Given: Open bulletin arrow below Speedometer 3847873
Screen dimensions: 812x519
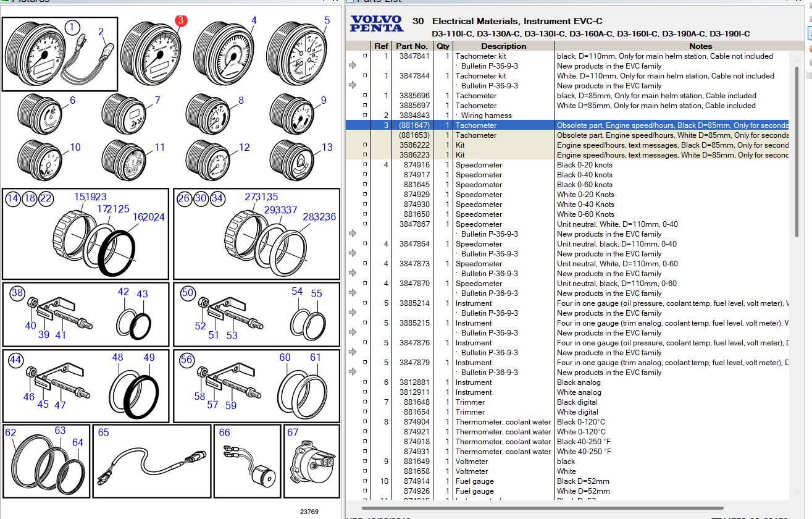Looking at the screenshot, I should click(353, 273).
